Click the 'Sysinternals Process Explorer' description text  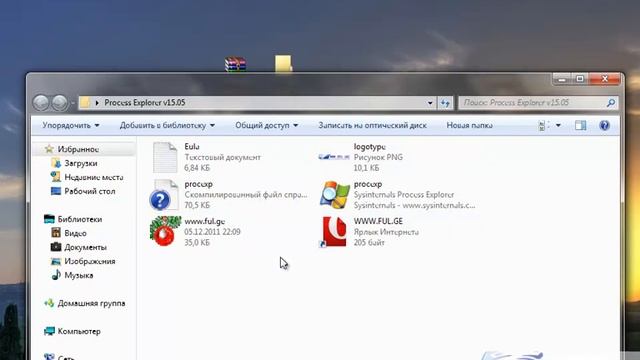coord(404,195)
